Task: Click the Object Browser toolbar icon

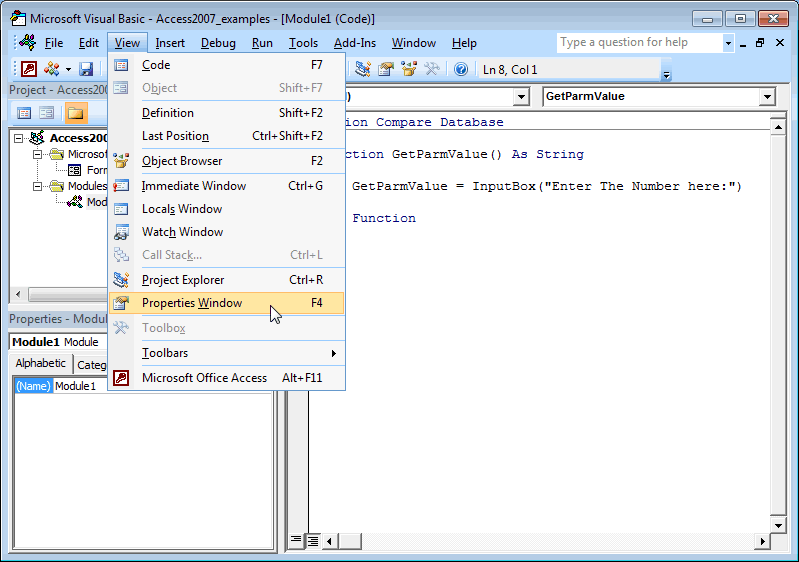Action: [409, 69]
